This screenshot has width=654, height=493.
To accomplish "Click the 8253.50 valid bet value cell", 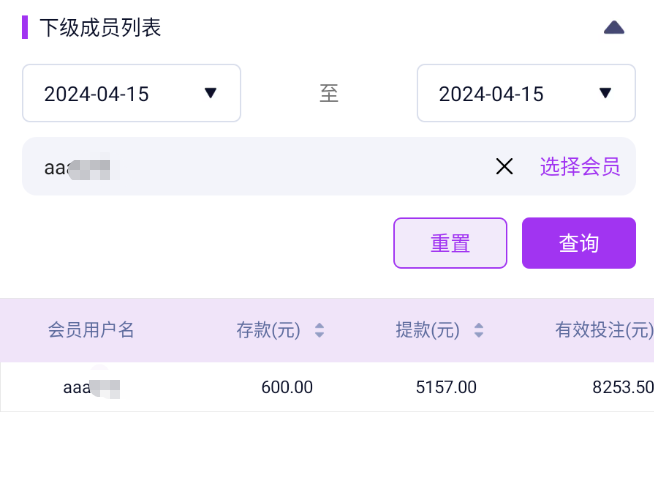I will 622,387.
